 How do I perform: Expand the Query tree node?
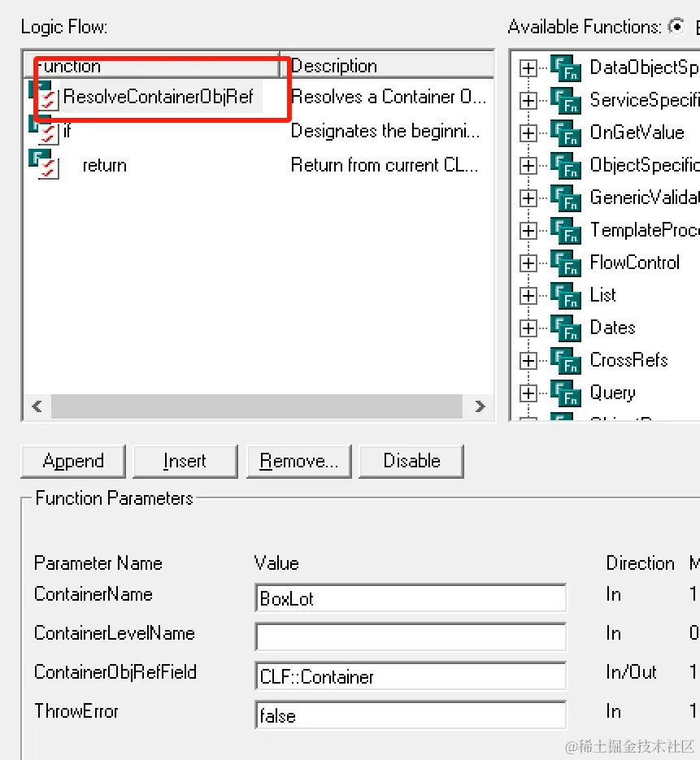coord(528,393)
